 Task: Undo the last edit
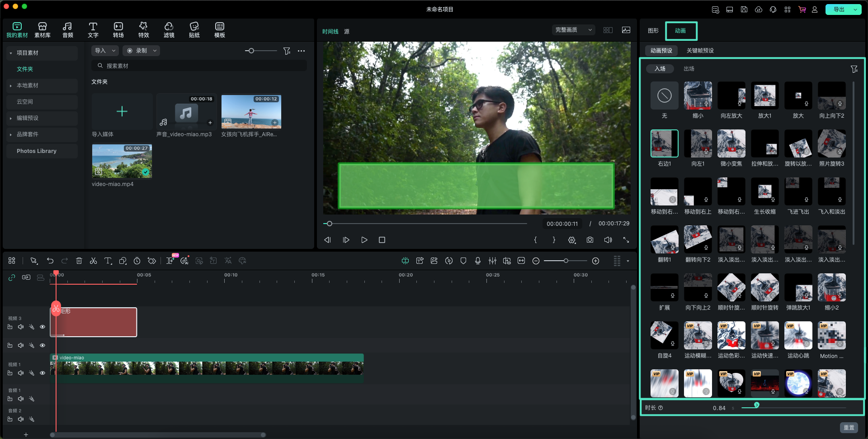click(x=50, y=261)
